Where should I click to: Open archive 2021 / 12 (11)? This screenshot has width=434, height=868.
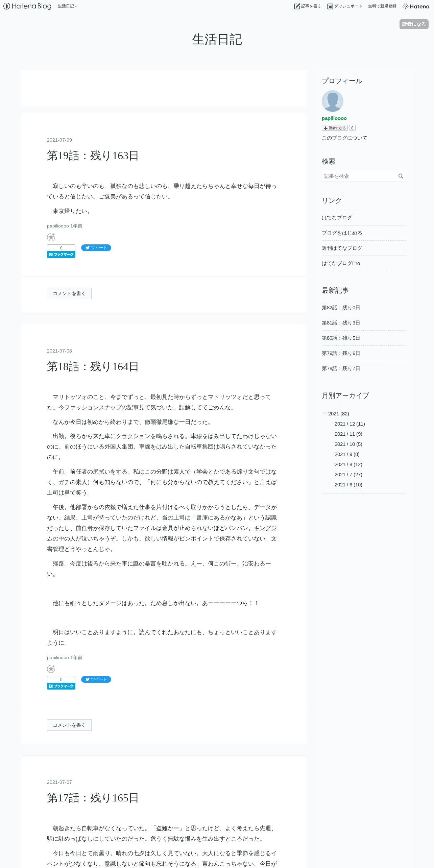(x=350, y=424)
